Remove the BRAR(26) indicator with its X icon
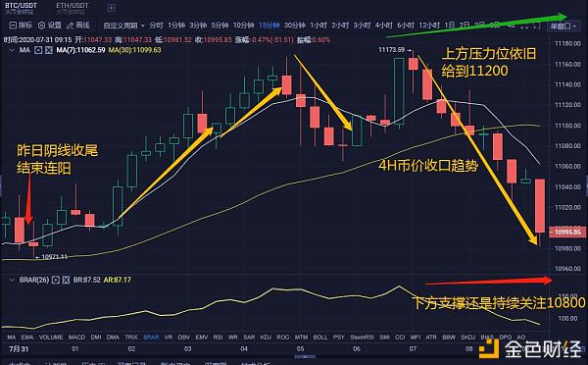Viewport: 588px width, 365px height. (66, 280)
